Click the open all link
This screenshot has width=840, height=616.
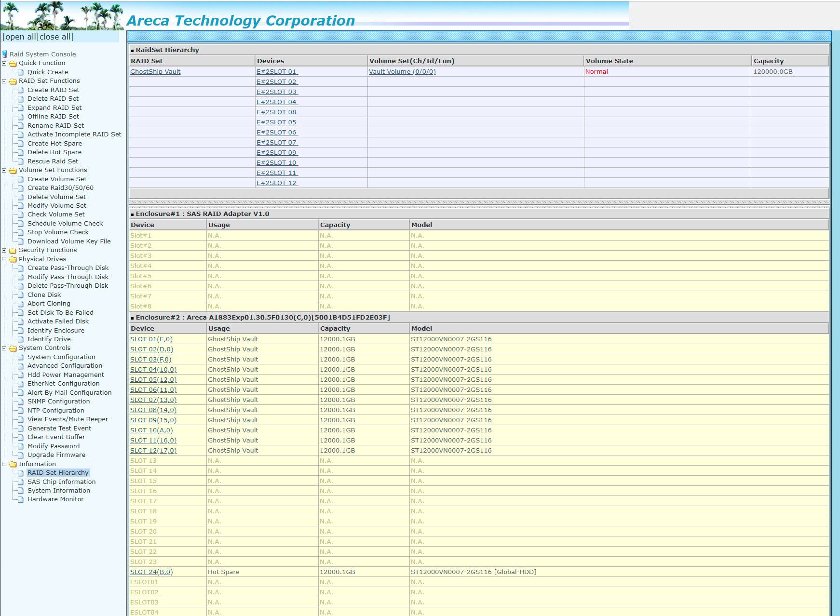tap(20, 37)
